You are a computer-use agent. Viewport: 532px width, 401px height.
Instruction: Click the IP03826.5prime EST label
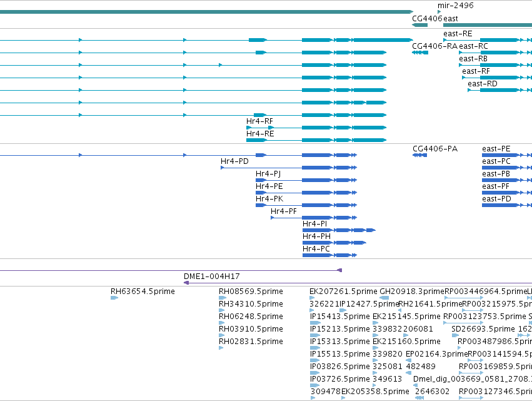340,367
